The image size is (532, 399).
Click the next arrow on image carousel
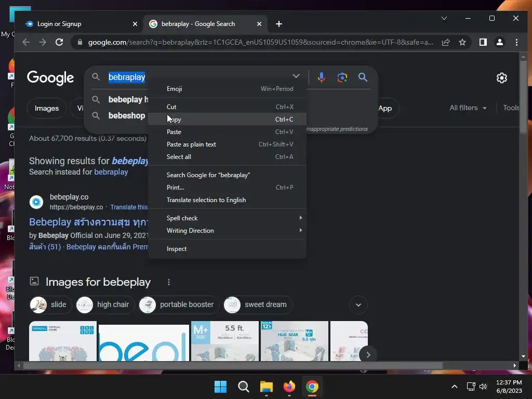[368, 355]
